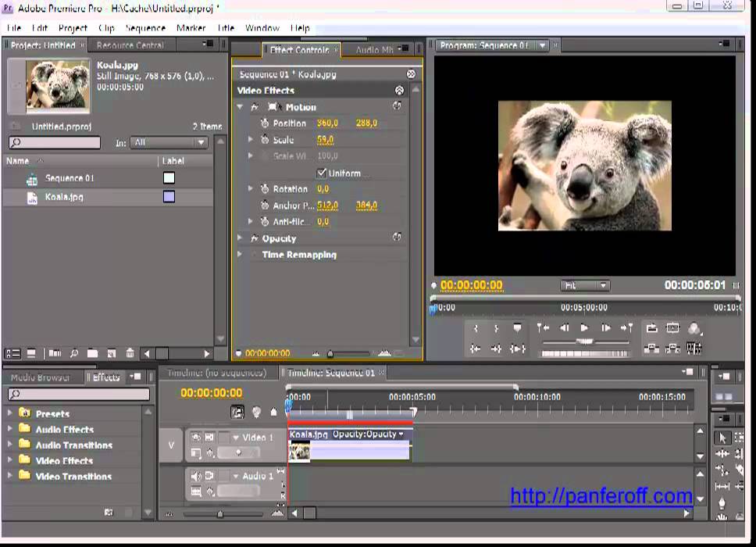Mute the Audio 1 track speaker

point(196,476)
